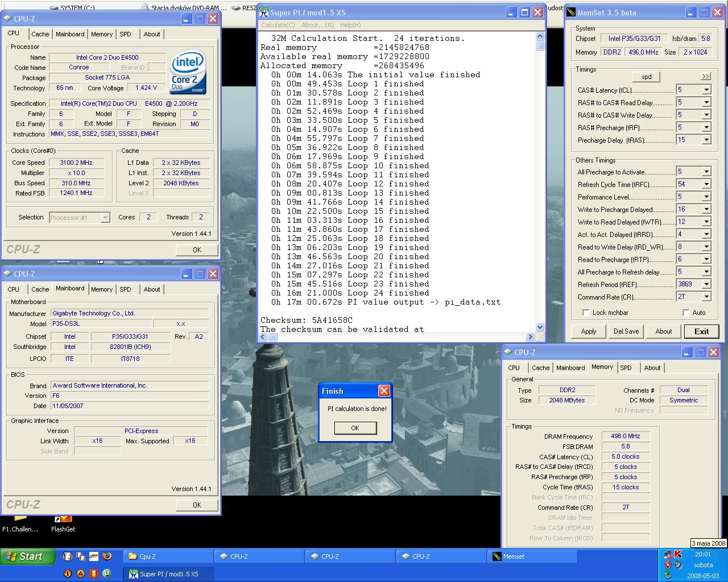
Task: Click the Super PI scroll-up arrow
Action: click(x=540, y=36)
